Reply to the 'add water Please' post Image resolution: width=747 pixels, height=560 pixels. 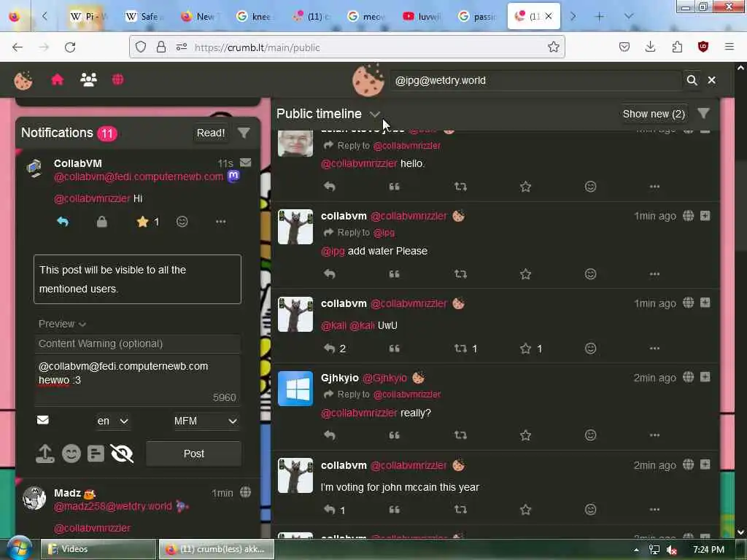330,274
